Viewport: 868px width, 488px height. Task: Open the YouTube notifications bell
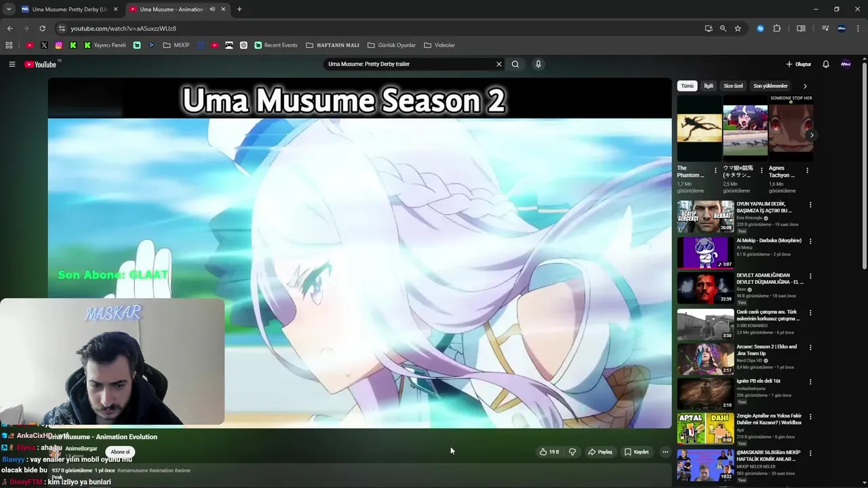tap(826, 64)
